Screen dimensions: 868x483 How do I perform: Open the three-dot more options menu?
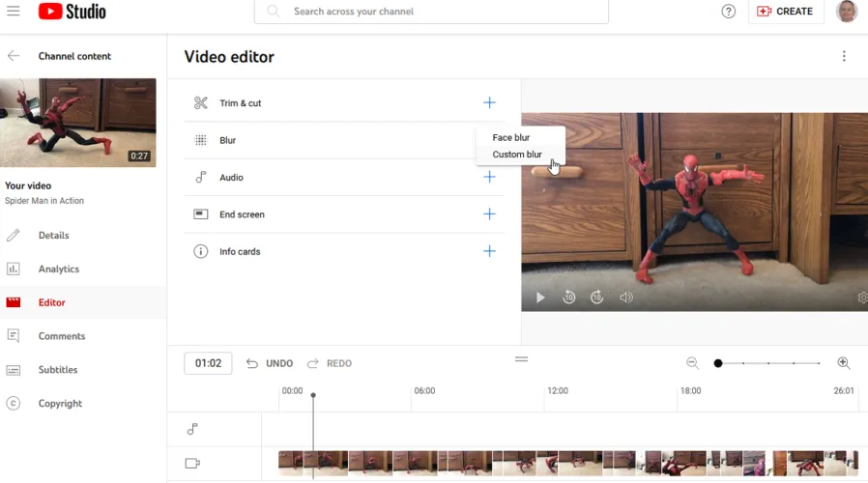[x=844, y=57]
